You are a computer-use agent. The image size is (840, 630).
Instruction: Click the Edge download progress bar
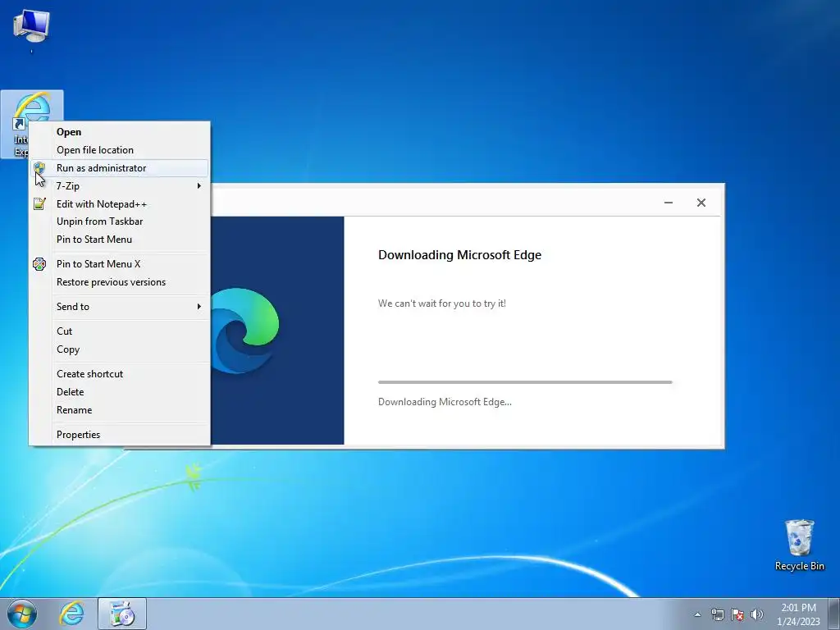pyautogui.click(x=525, y=382)
